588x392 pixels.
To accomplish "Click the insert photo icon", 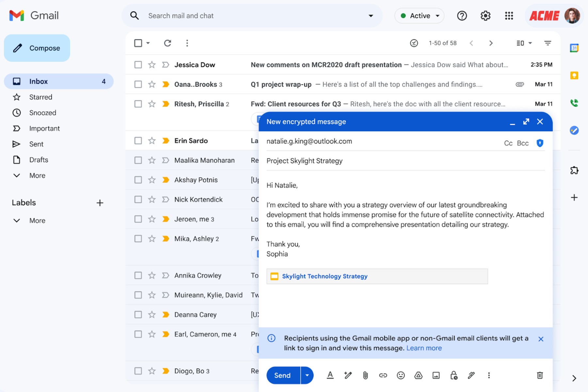I will point(436,375).
